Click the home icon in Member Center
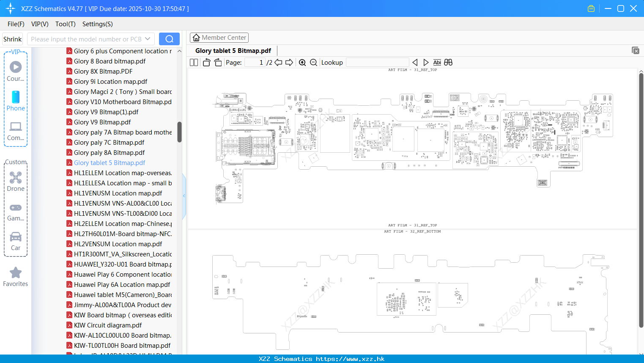644x363 pixels. click(196, 38)
